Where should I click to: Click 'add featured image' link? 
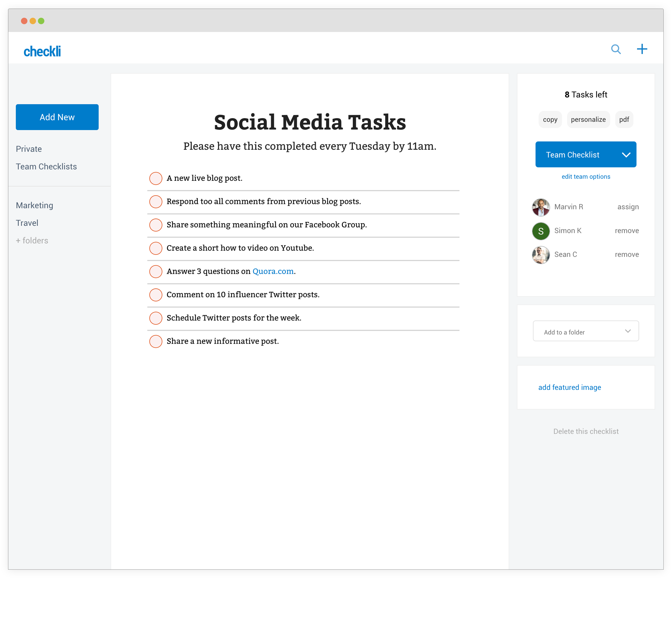569,387
